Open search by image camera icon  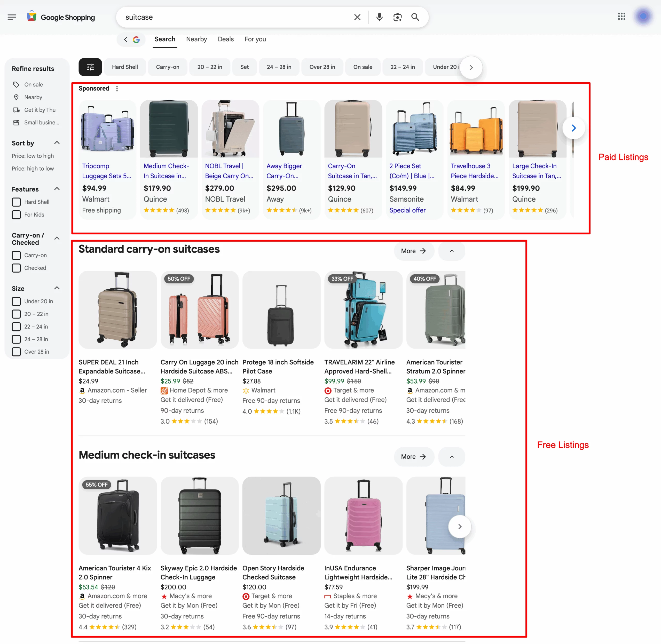point(397,17)
